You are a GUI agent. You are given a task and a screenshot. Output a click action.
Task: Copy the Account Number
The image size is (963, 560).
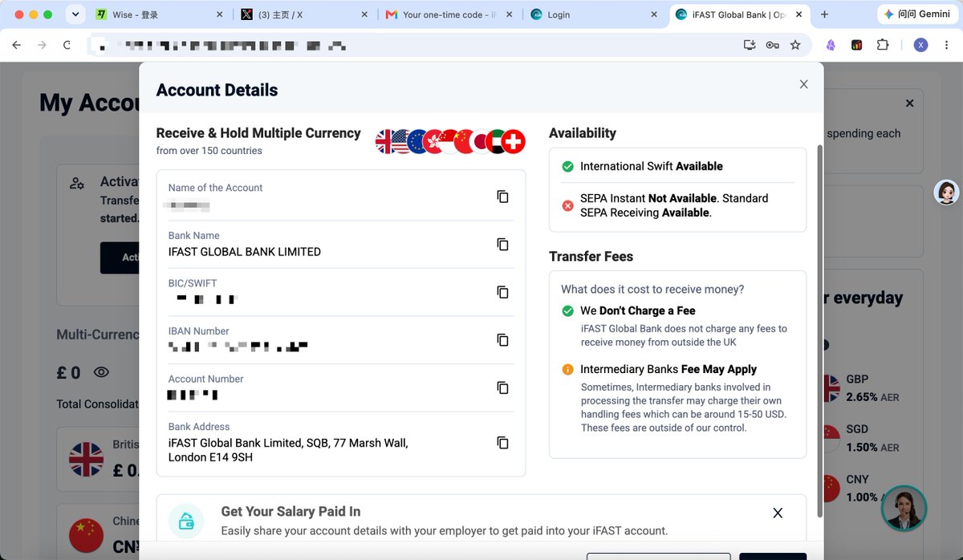[502, 388]
